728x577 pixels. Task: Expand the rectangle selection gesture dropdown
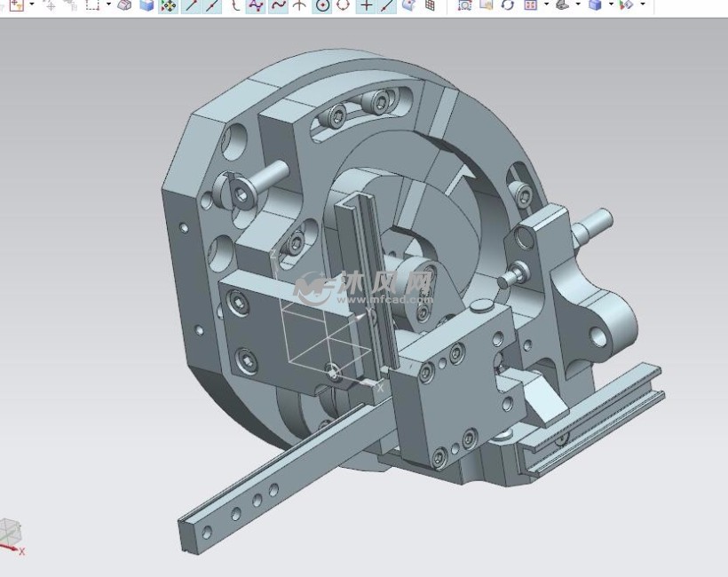pos(108,4)
